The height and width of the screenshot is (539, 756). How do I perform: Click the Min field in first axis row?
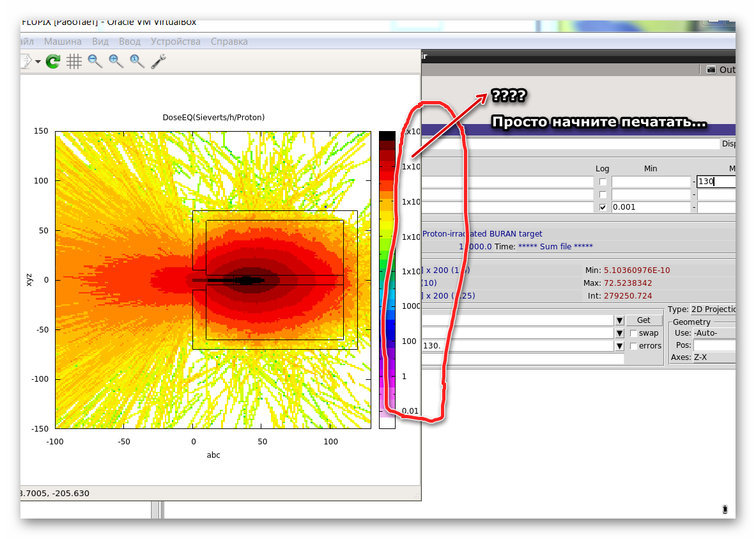(651, 182)
